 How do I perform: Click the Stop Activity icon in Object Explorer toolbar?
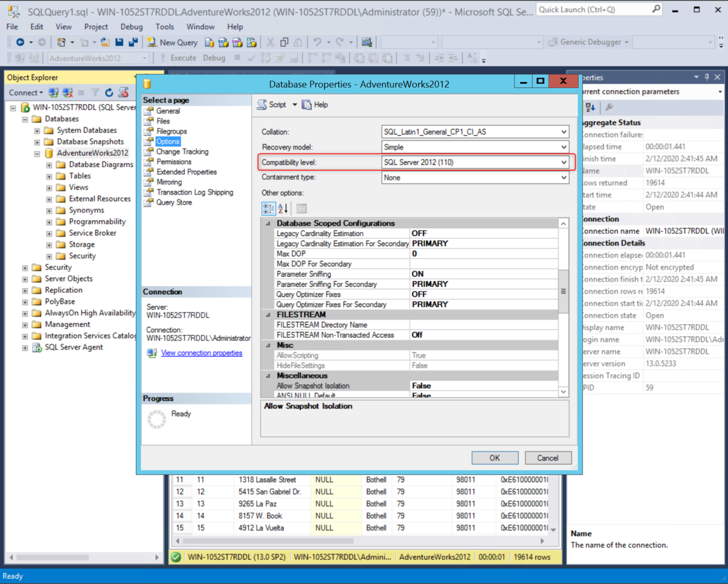tap(81, 93)
